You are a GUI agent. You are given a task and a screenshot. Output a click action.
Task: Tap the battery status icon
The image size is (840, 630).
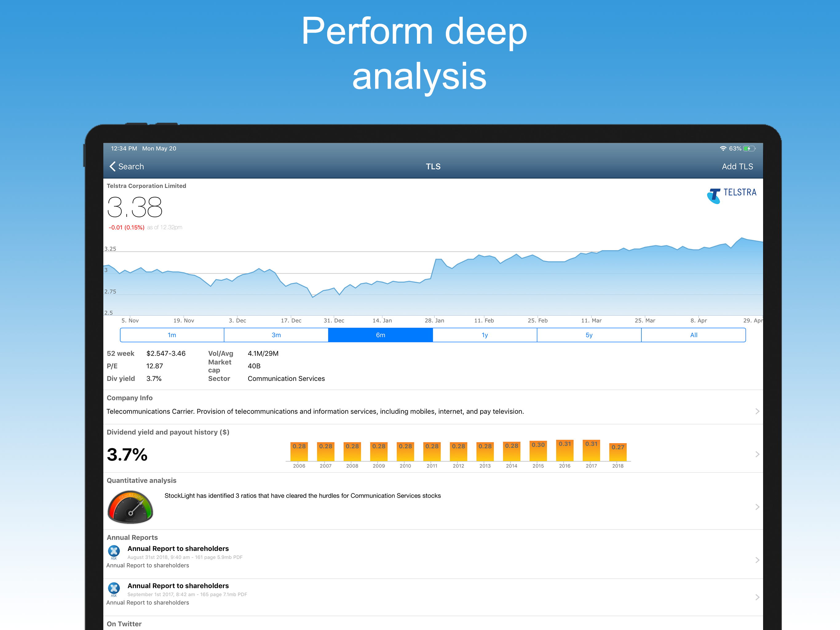749,149
